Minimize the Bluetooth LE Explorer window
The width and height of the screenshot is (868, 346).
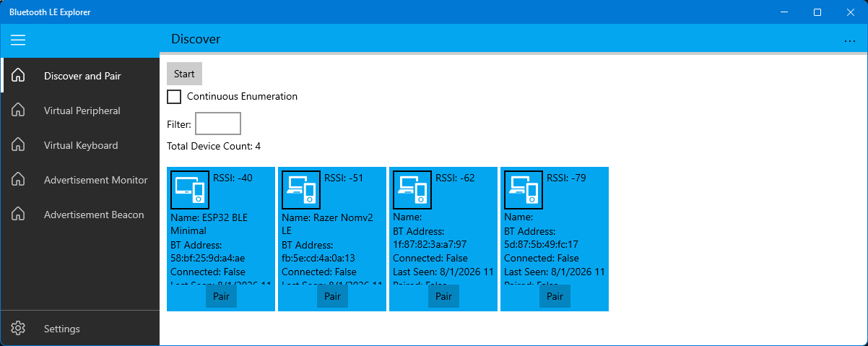[x=784, y=12]
